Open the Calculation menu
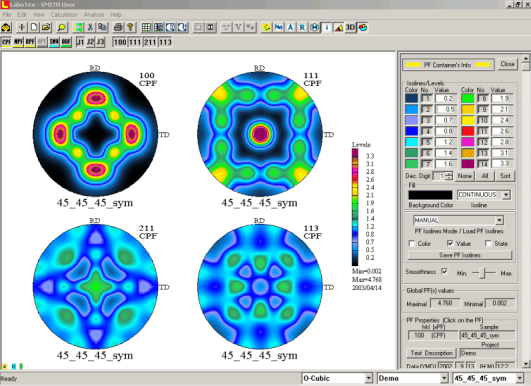The width and height of the screenshot is (531, 386). pos(64,15)
